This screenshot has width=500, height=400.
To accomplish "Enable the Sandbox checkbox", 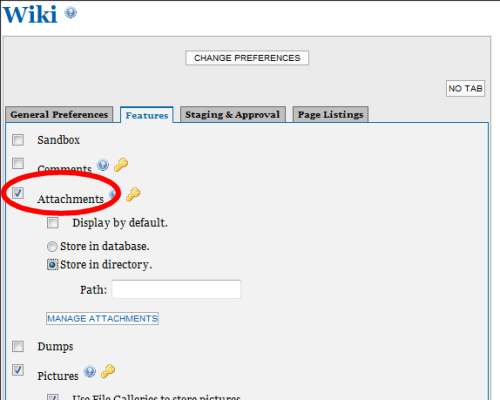I will coord(18,140).
